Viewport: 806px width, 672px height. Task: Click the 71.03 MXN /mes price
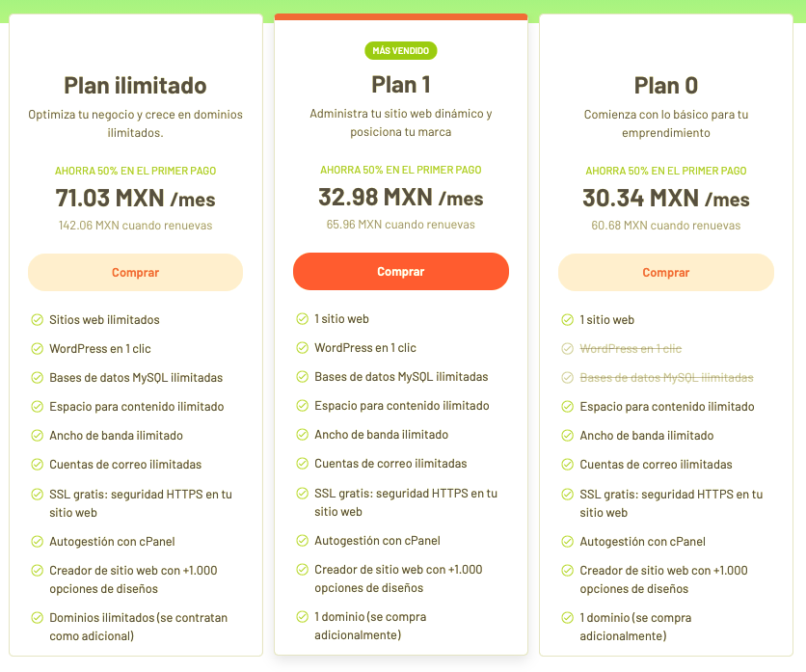tap(135, 198)
